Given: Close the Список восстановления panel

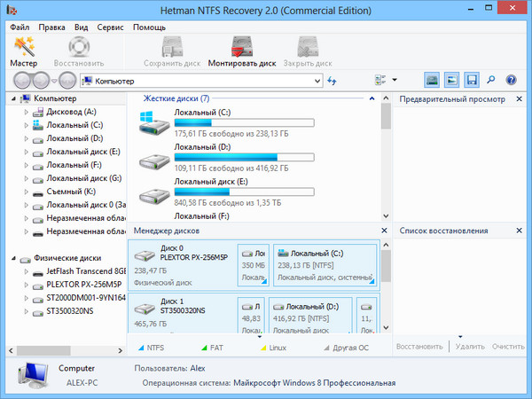Looking at the screenshot, I should point(523,231).
